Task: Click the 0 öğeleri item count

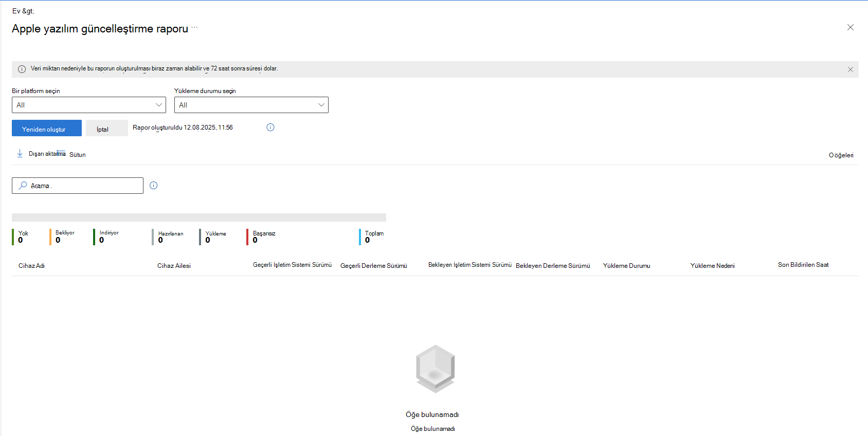Action: (x=841, y=155)
